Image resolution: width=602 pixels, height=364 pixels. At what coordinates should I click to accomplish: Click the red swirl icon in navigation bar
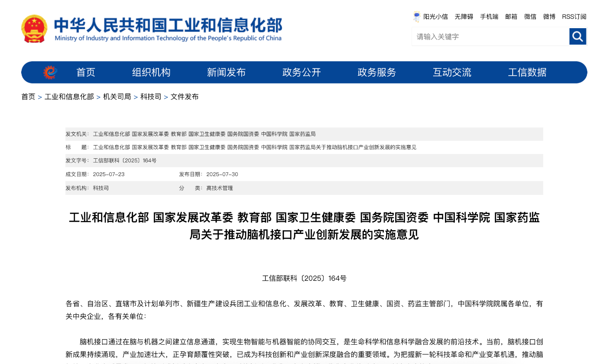(50, 72)
